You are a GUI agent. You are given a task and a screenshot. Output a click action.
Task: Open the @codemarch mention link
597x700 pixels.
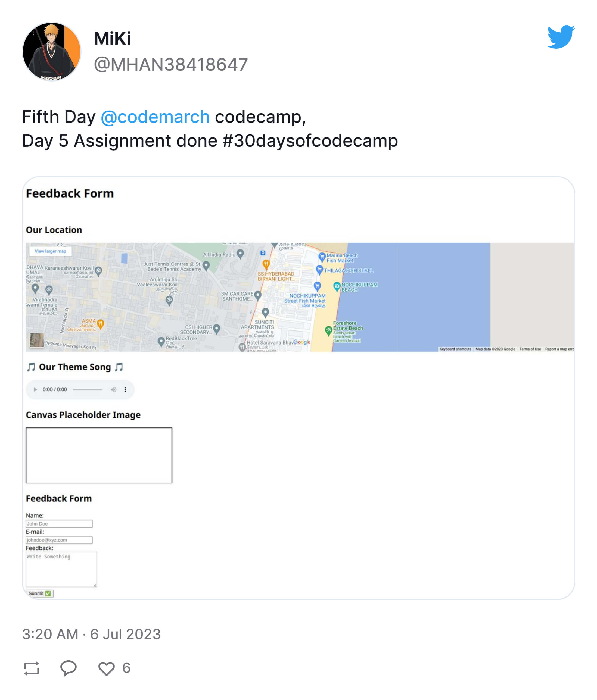155,117
